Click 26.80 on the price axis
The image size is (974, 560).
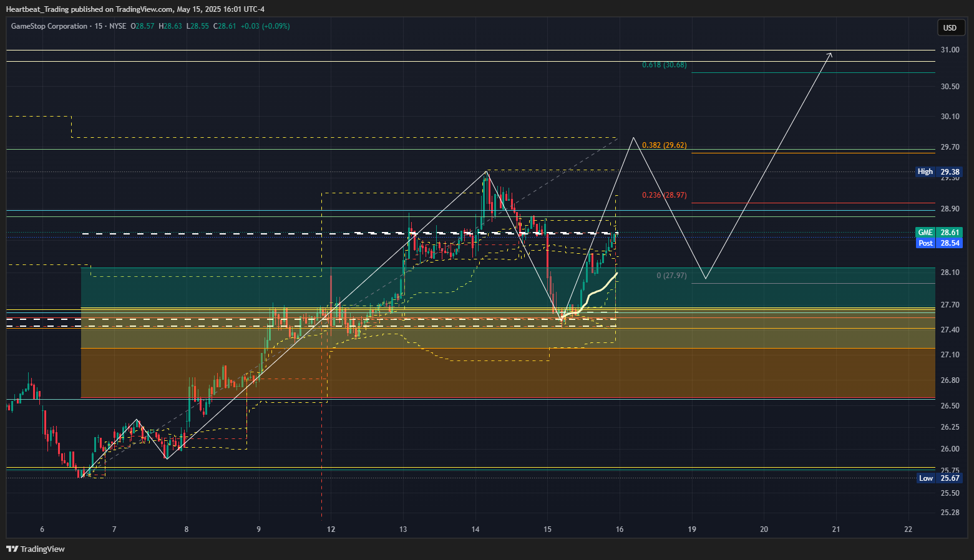point(950,380)
